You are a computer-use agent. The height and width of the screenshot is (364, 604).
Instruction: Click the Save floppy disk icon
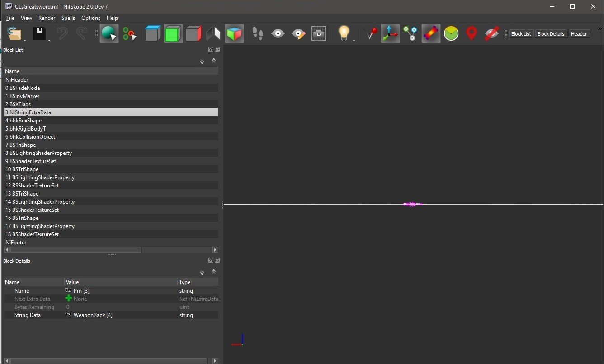39,34
